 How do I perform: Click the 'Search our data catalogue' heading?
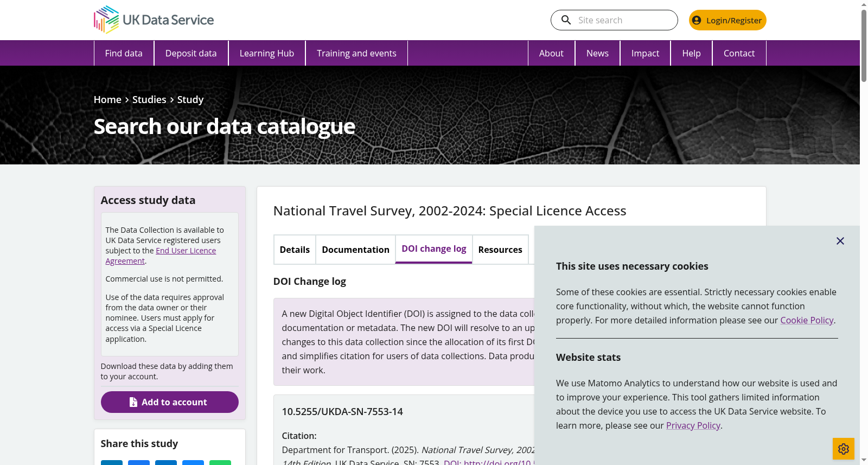pos(225,126)
